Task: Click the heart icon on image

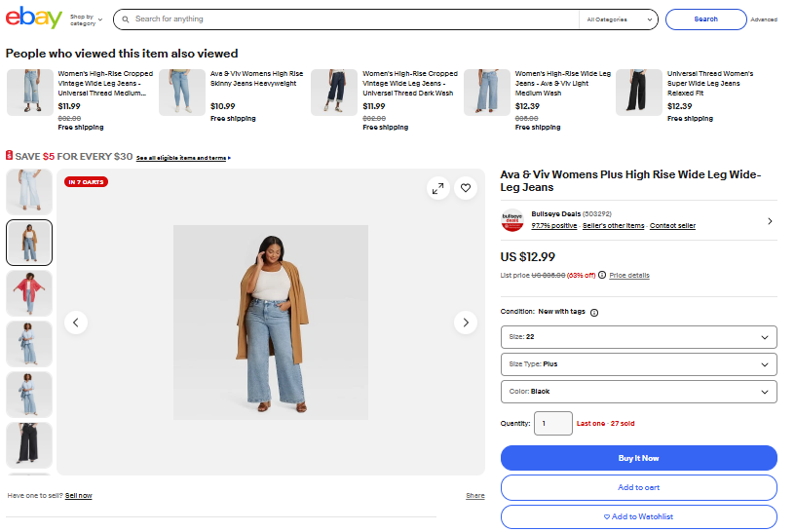Action: coord(466,188)
